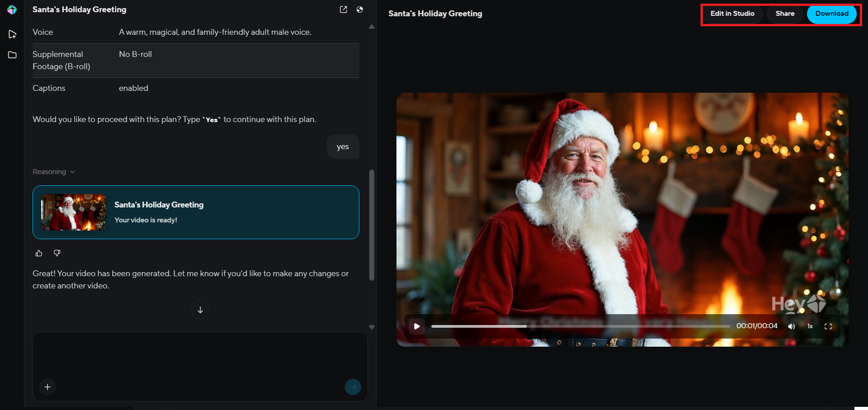
Task: Click 'Your video is ready!' text
Action: pos(146,220)
